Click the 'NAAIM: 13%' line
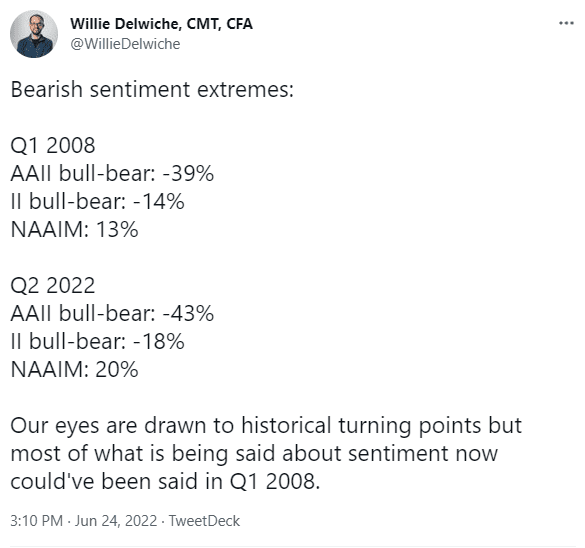The height and width of the screenshot is (548, 585). pyautogui.click(x=75, y=229)
